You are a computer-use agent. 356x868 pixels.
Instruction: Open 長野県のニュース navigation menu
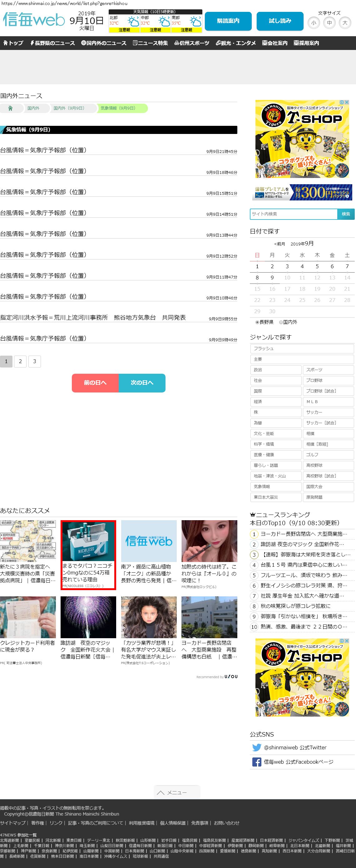point(52,43)
